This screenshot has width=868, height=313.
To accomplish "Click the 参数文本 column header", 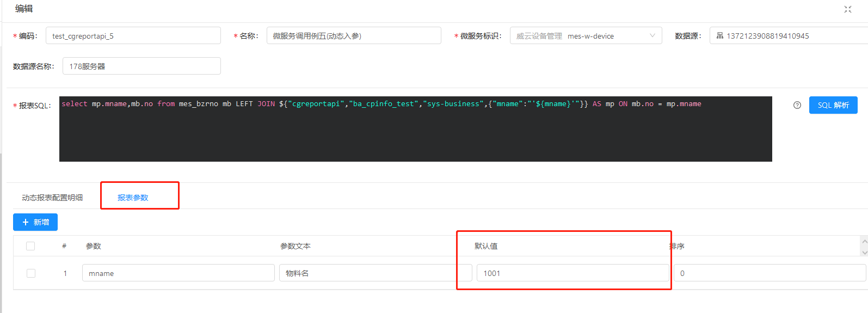I will tap(296, 246).
